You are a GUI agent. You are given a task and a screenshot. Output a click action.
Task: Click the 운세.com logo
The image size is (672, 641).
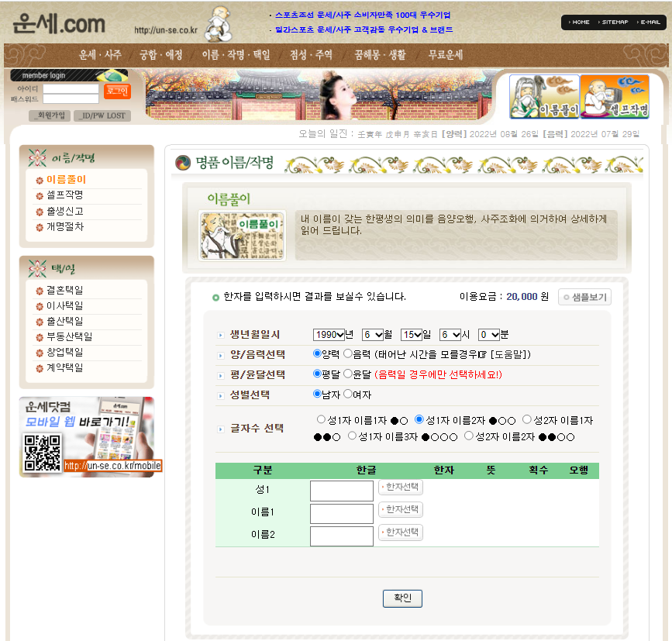tap(60, 25)
